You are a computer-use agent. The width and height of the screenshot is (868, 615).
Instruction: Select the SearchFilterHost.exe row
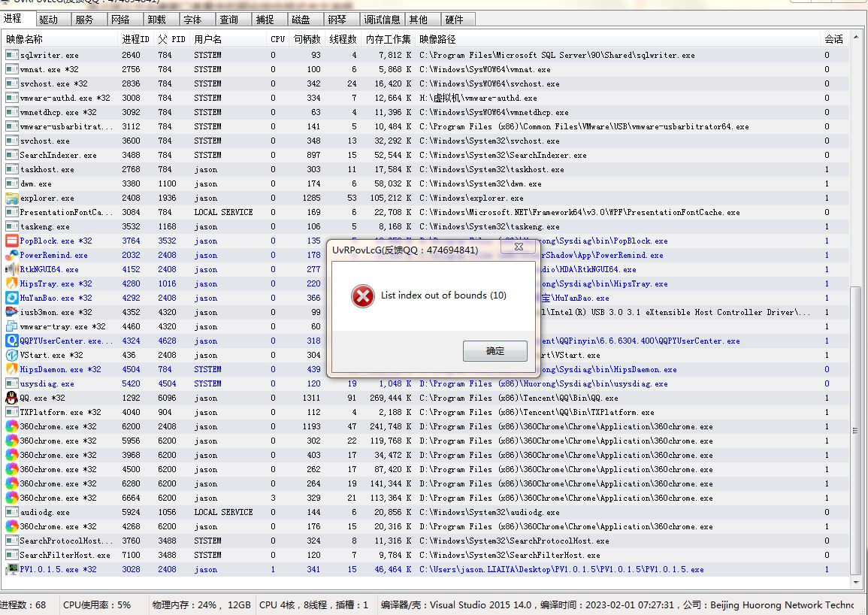coord(425,555)
